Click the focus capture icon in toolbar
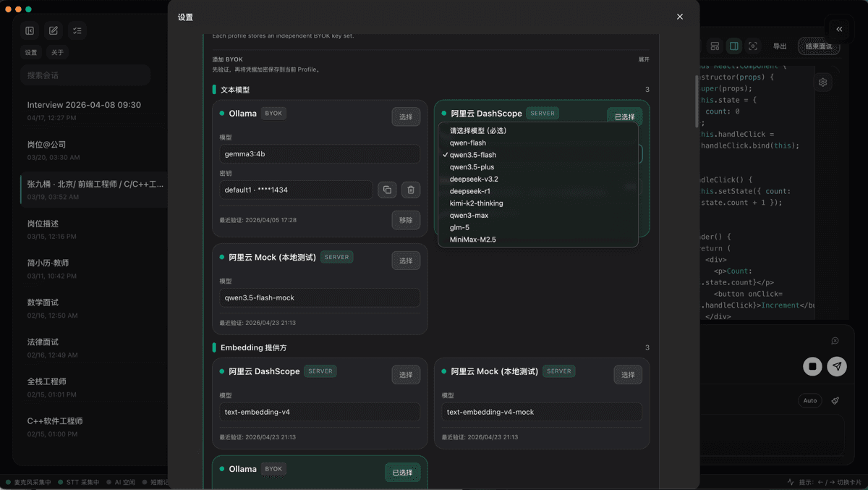 [x=753, y=46]
